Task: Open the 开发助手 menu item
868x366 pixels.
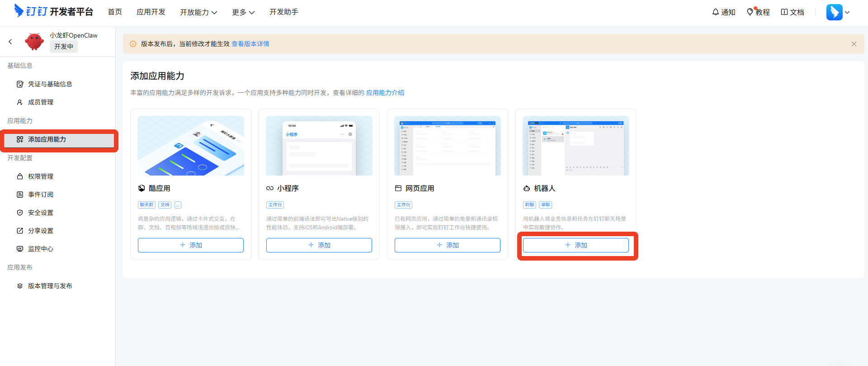Action: click(283, 12)
